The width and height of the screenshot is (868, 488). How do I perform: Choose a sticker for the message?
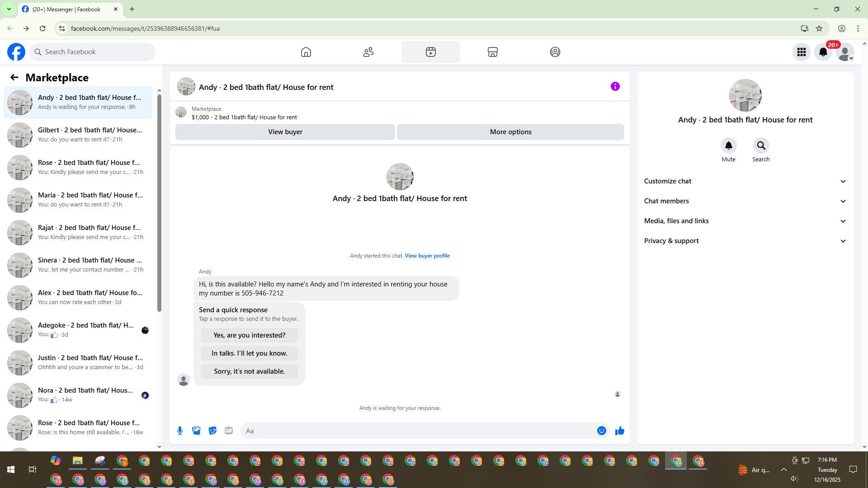pyautogui.click(x=212, y=431)
